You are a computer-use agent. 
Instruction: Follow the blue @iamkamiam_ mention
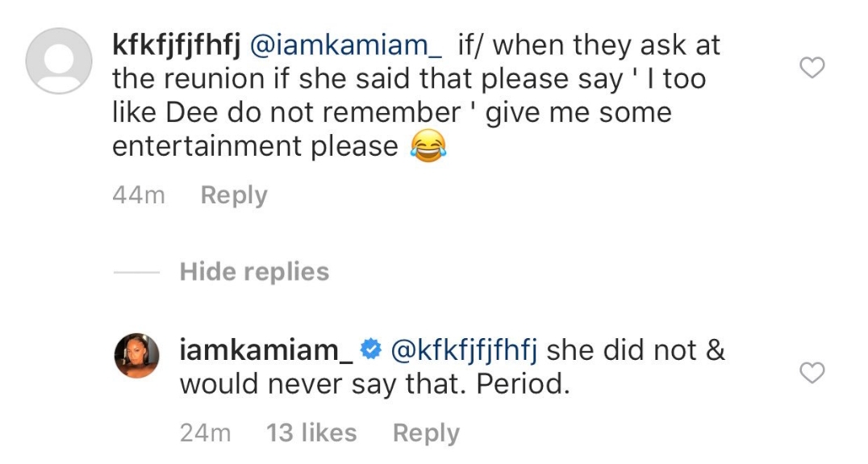point(347,45)
